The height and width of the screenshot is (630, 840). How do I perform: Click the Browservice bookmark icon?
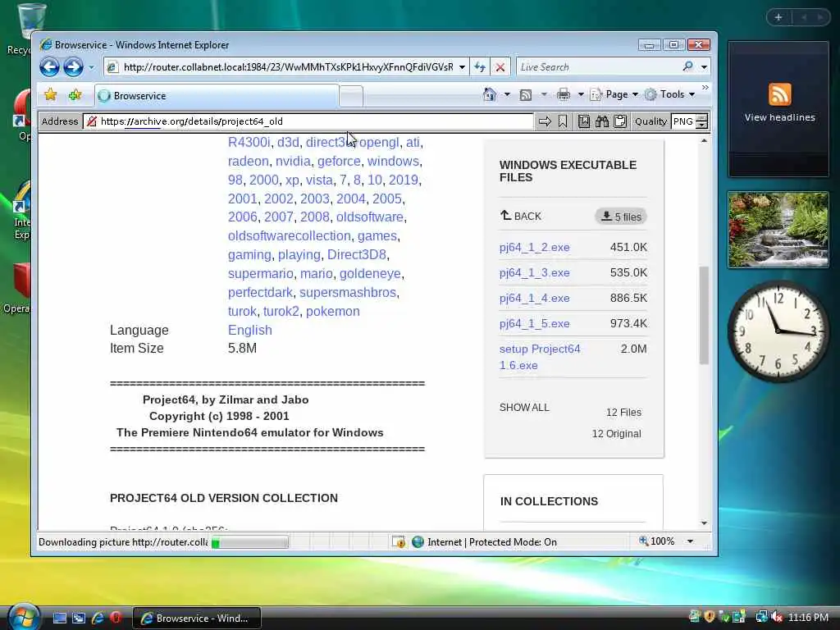tap(563, 121)
